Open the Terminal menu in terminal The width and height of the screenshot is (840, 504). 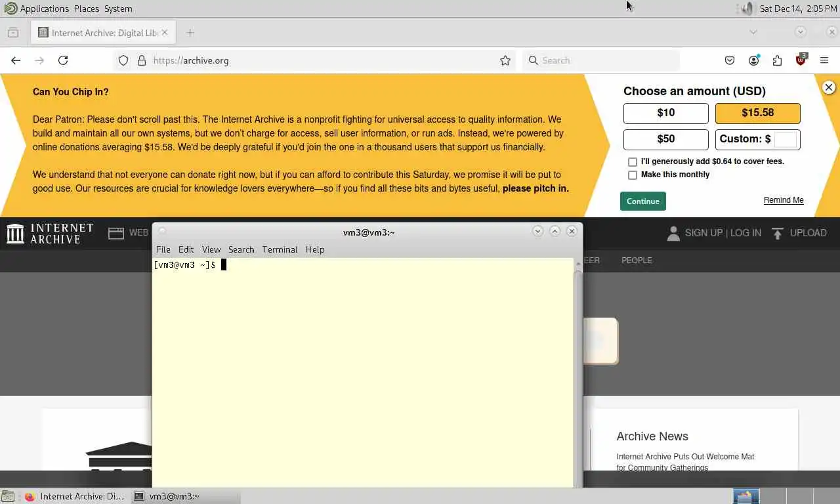[x=280, y=249]
